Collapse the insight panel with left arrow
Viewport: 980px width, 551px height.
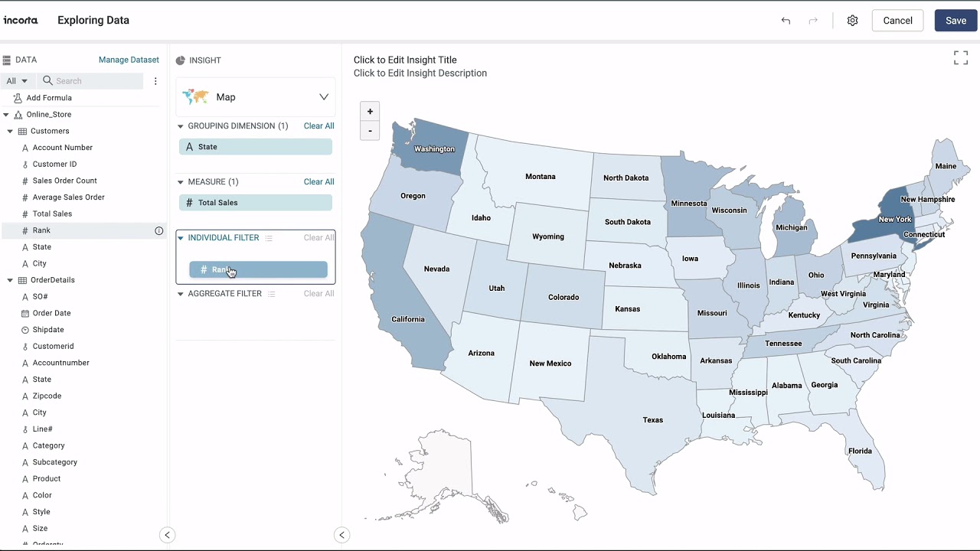342,535
